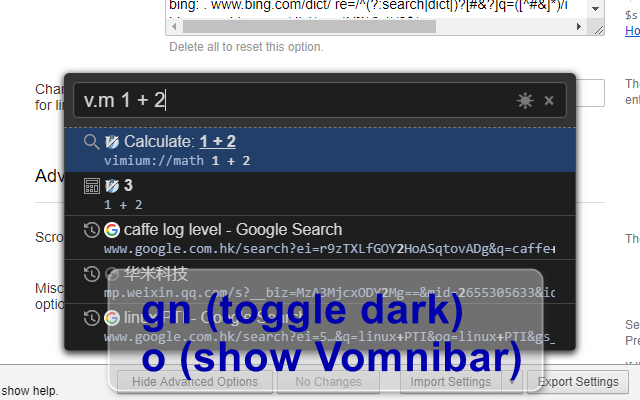Toggle dark mode sun icon in Vomnibar

[525, 100]
